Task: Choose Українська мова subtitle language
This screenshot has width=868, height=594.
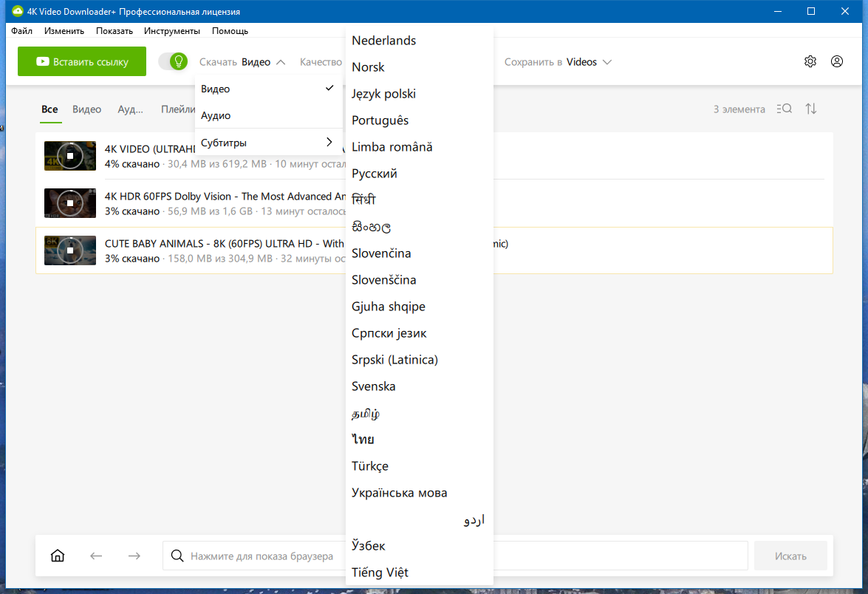Action: tap(419, 493)
